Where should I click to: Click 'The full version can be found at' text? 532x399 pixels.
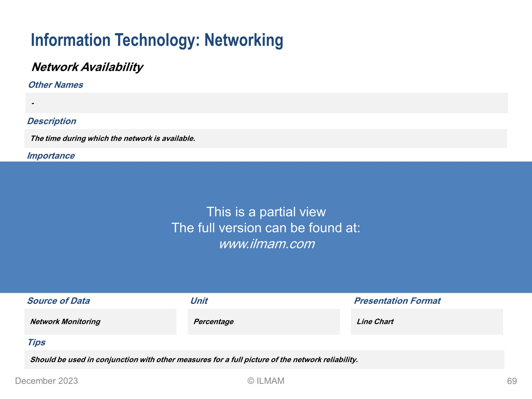[x=266, y=228]
